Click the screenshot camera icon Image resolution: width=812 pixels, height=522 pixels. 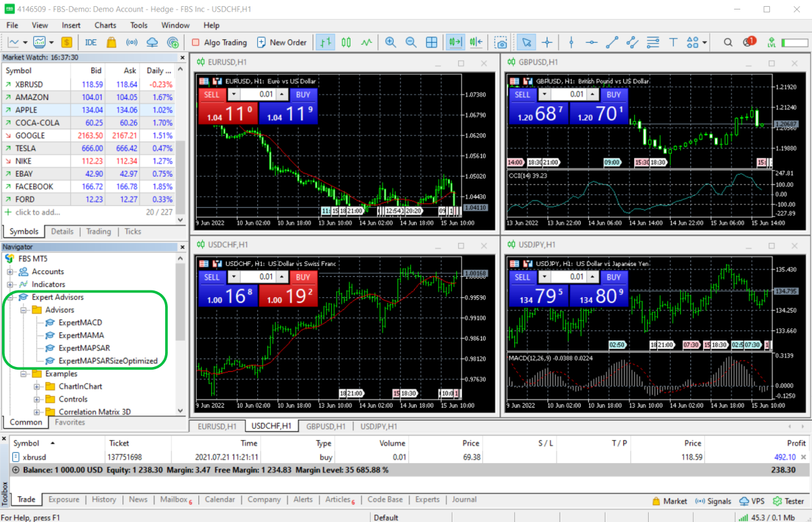coord(501,42)
